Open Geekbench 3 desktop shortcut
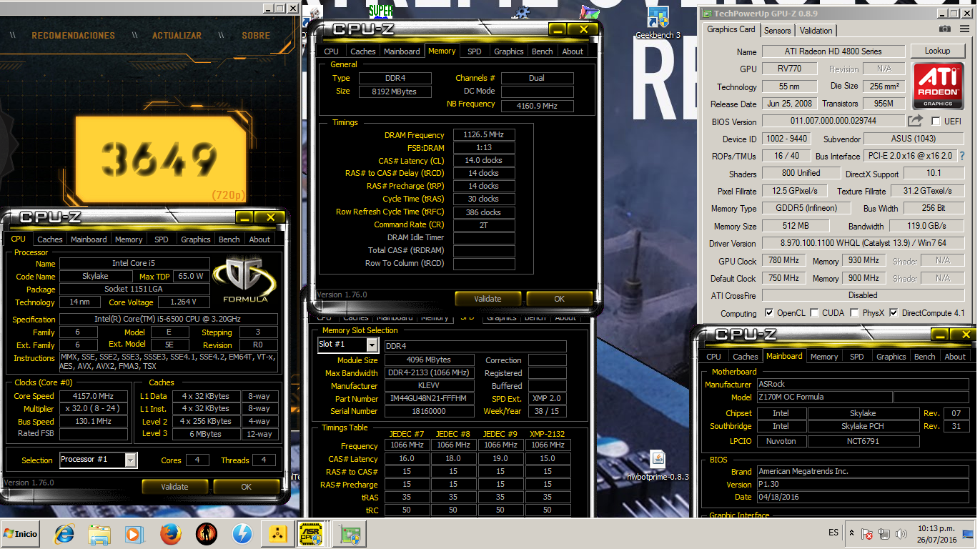The width and height of the screenshot is (980, 549). tap(658, 21)
